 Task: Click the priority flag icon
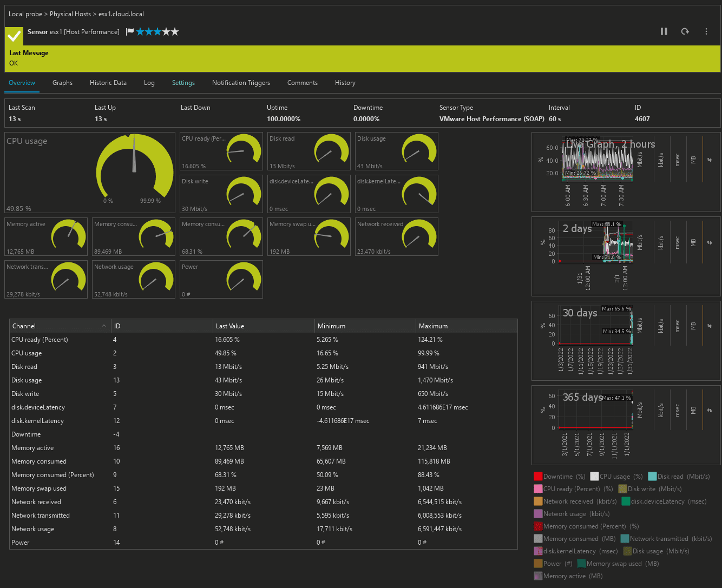point(130,32)
